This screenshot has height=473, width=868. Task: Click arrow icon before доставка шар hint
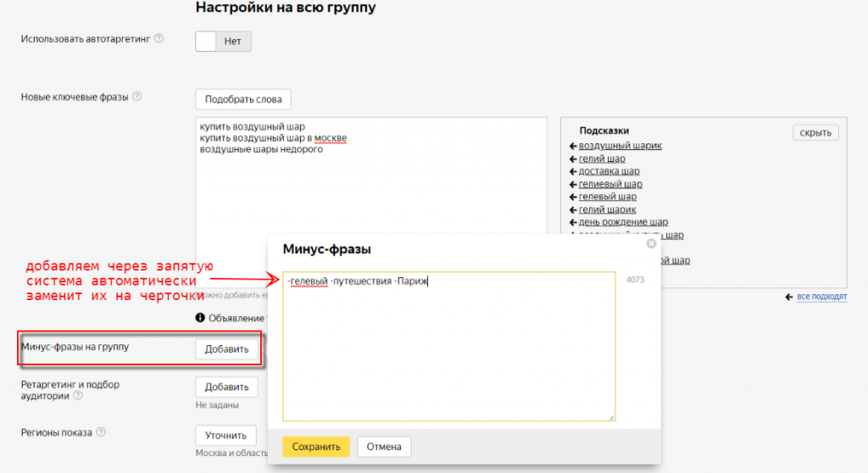pos(573,171)
